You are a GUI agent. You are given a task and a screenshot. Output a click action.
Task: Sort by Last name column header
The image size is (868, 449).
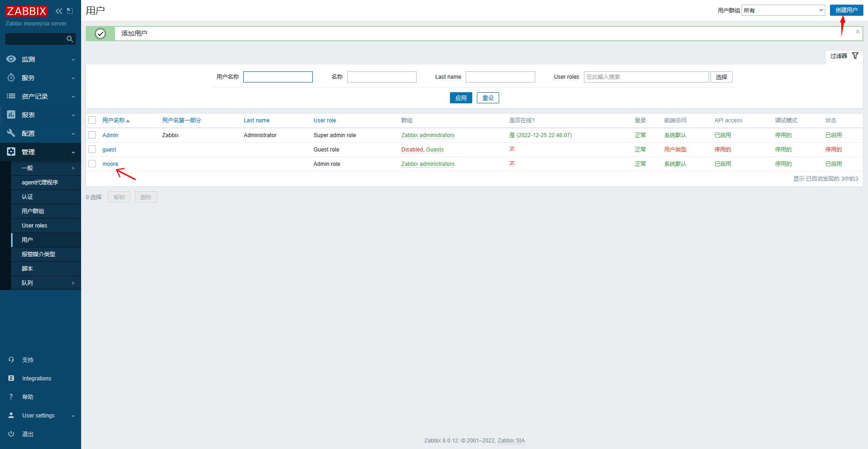tap(256, 120)
